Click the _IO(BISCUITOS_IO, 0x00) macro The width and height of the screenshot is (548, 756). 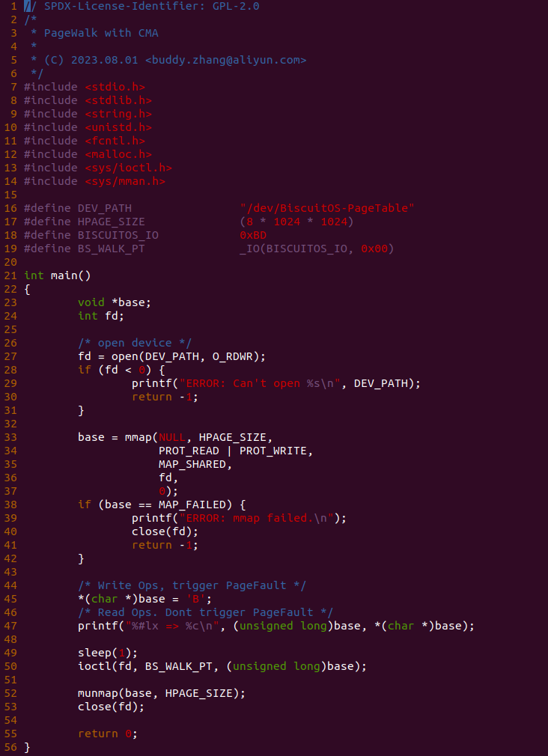[x=317, y=249]
